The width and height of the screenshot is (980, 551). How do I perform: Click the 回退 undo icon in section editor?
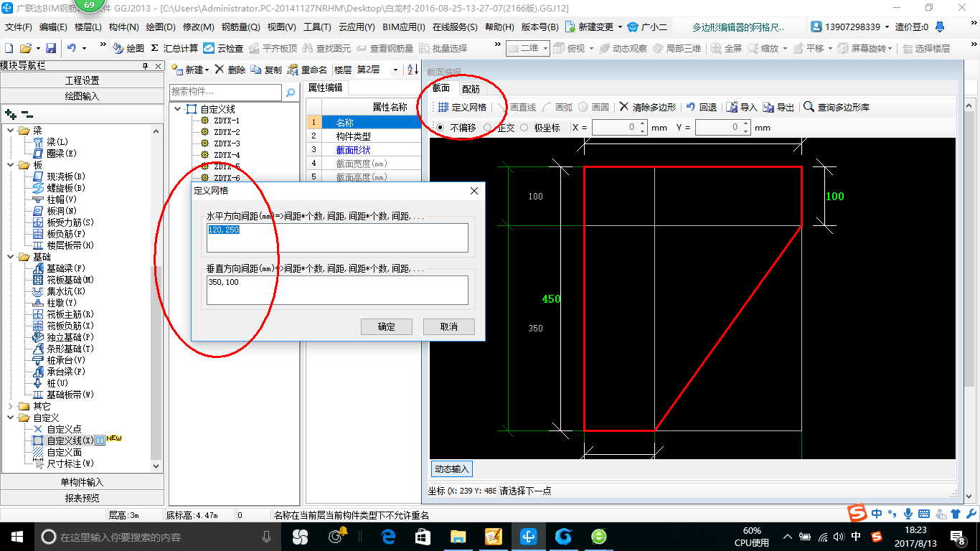click(x=690, y=107)
